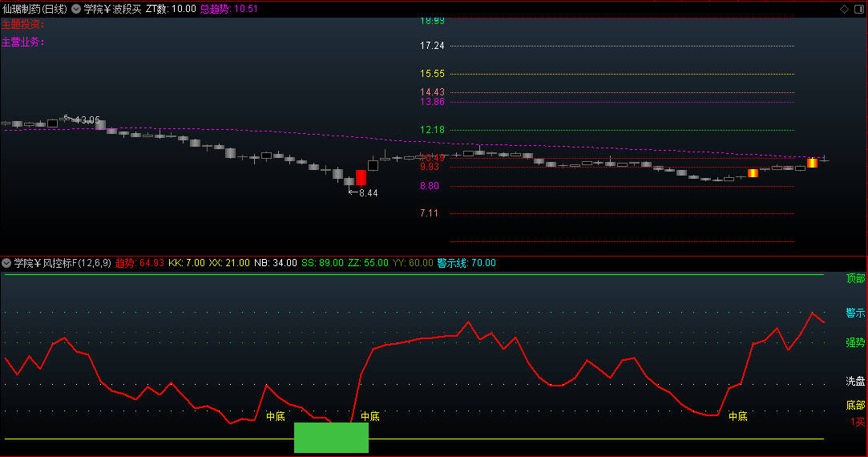Click the 13.06 high price arrow marker
868x457 pixels.
pos(83,119)
